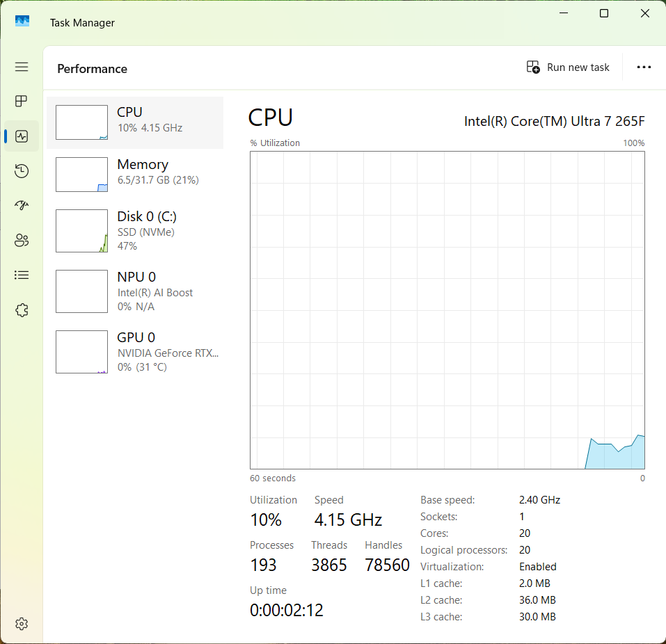Open the three-dot more options menu
Viewport: 666px width, 644px height.
(644, 67)
